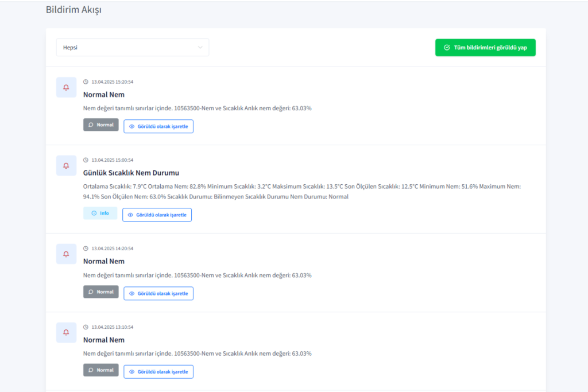Image resolution: width=588 pixels, height=392 pixels.
Task: Click clock icon beside 13.04.2025 15:20:54 timestamp
Action: tap(86, 81)
